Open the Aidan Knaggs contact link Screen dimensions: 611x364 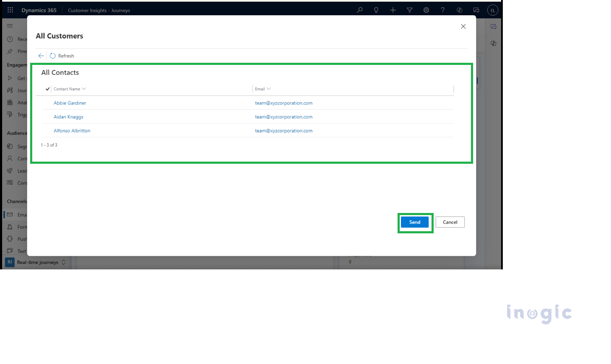coord(68,117)
